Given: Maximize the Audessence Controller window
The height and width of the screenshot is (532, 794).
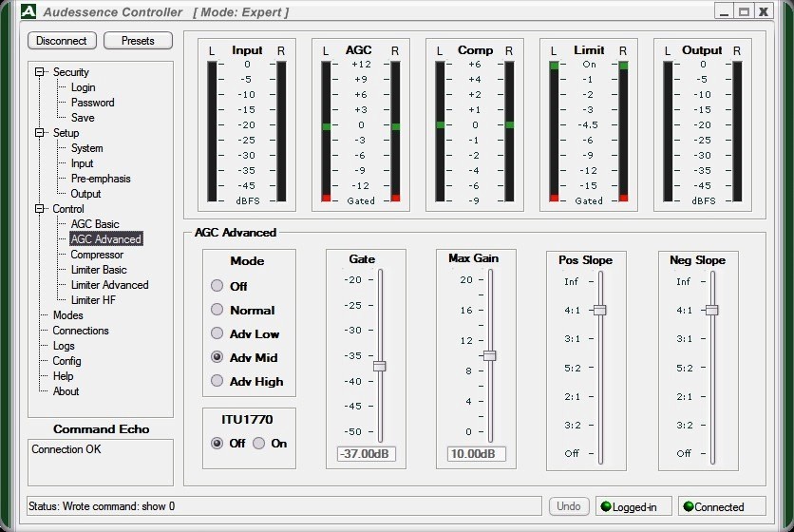Looking at the screenshot, I should [x=744, y=11].
